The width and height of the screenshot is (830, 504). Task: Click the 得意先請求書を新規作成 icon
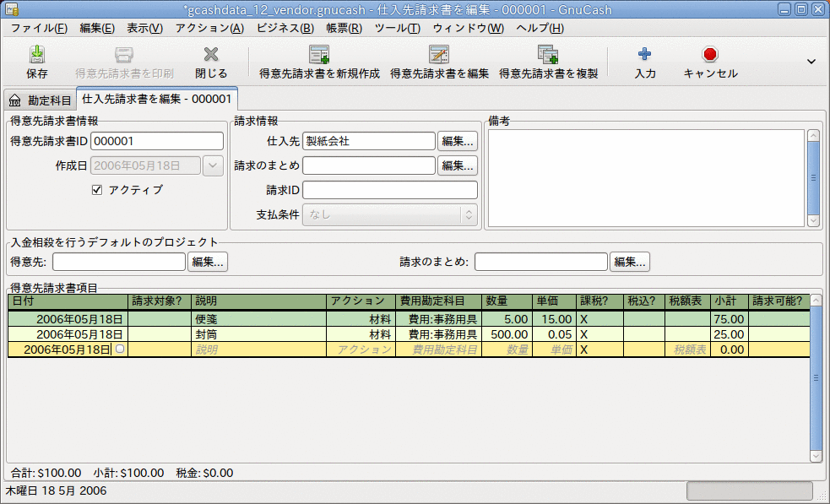[x=319, y=59]
